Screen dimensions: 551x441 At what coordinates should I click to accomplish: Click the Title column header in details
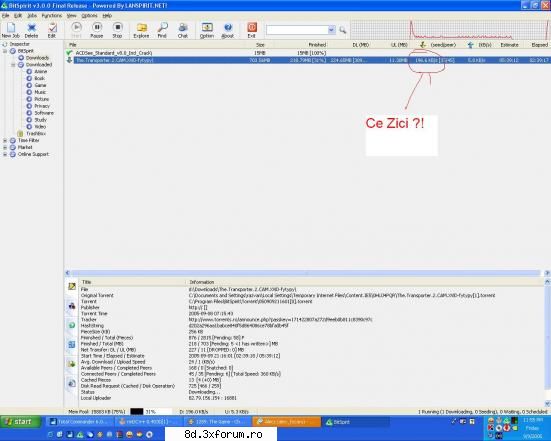[86, 282]
